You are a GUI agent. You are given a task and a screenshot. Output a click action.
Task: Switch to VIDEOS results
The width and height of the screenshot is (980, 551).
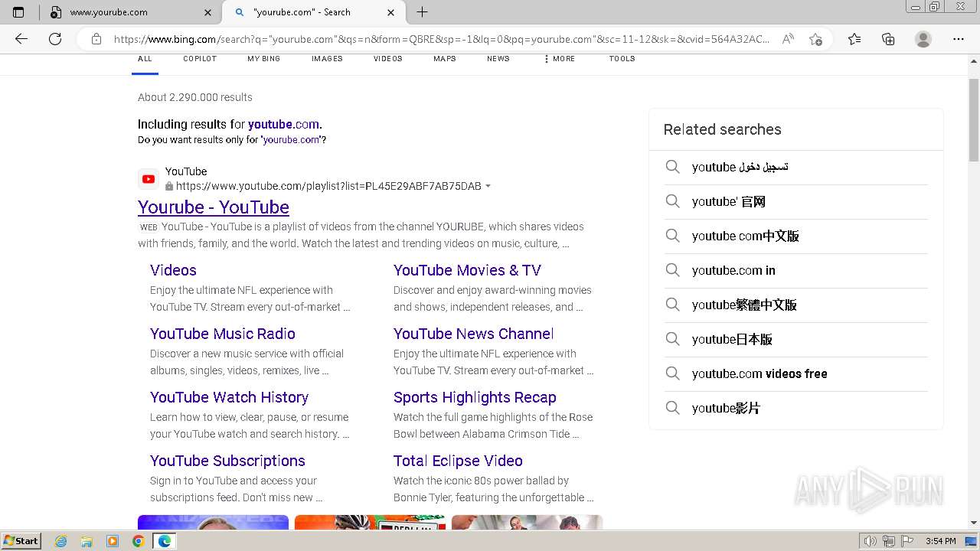388,59
